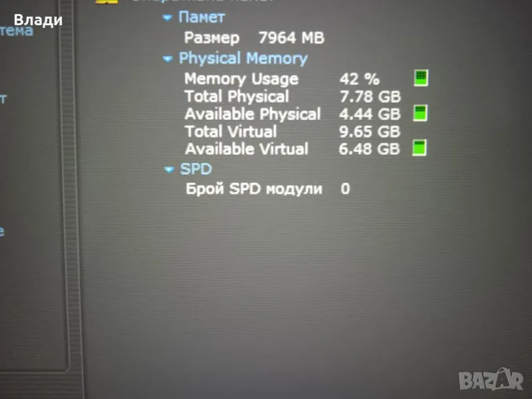Viewport: 532px width, 399px height.
Task: Select the Physical Memory heading text
Action: point(243,59)
